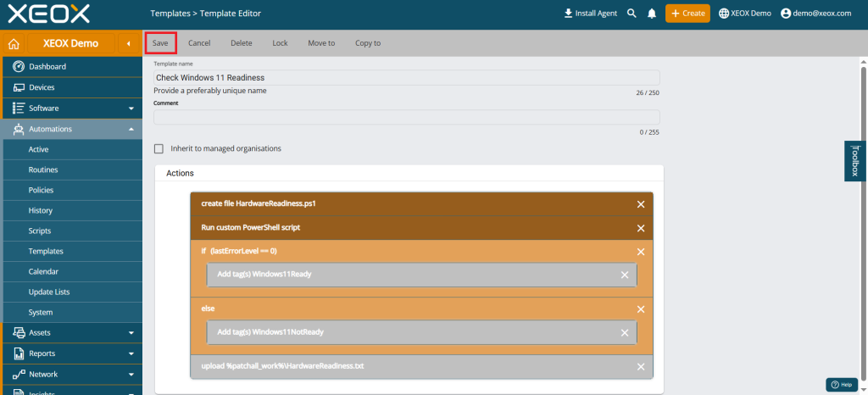The width and height of the screenshot is (868, 395).
Task: Save the template
Action: point(160,43)
